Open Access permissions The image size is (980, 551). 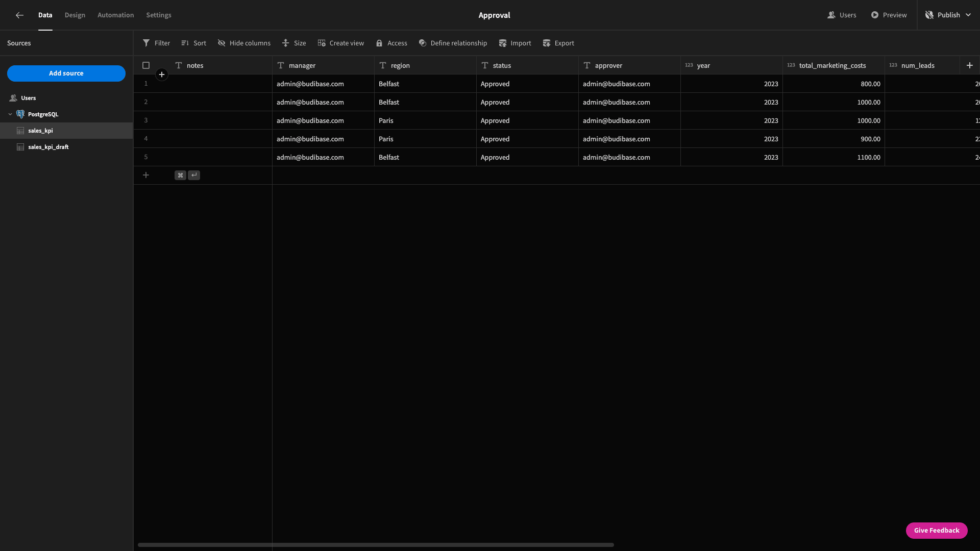[391, 43]
